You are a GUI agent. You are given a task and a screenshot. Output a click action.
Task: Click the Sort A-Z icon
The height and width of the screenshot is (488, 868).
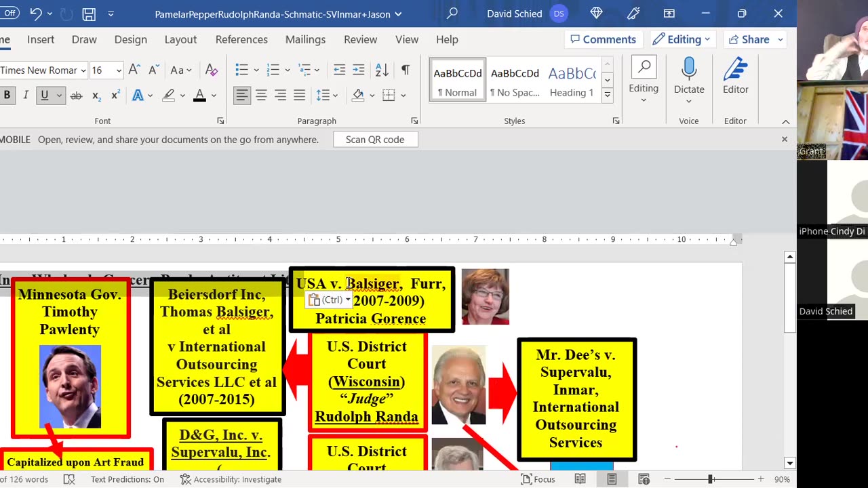(382, 70)
